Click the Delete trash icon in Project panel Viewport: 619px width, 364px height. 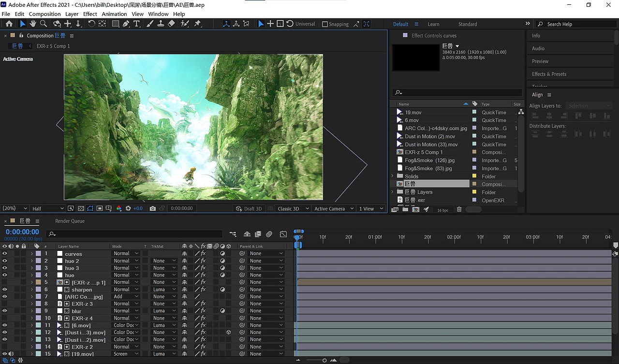pyautogui.click(x=459, y=209)
